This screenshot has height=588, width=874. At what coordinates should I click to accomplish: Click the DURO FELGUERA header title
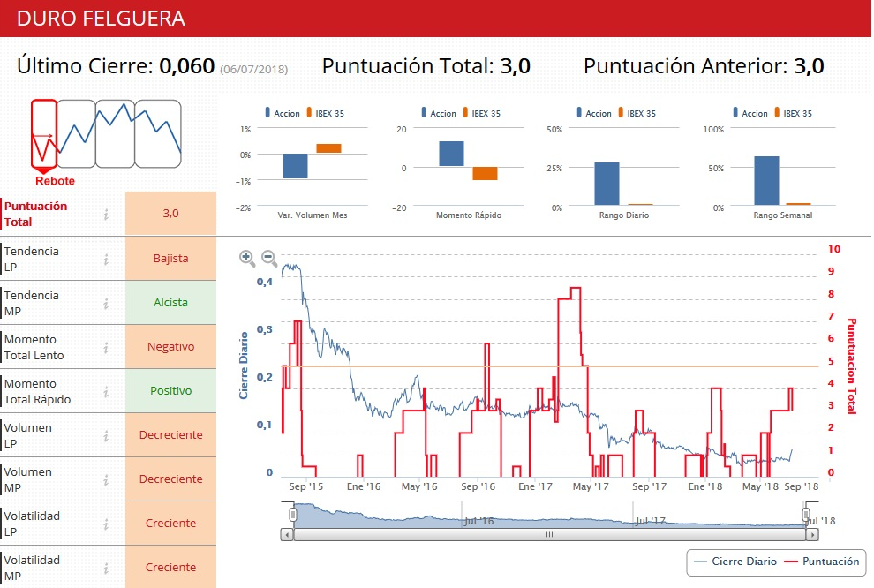pyautogui.click(x=101, y=19)
